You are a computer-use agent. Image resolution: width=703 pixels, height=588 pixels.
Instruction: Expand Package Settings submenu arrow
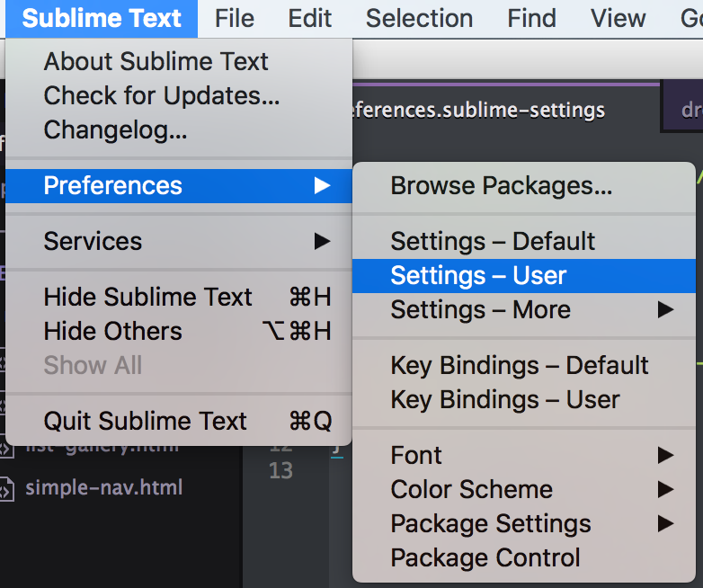click(665, 523)
